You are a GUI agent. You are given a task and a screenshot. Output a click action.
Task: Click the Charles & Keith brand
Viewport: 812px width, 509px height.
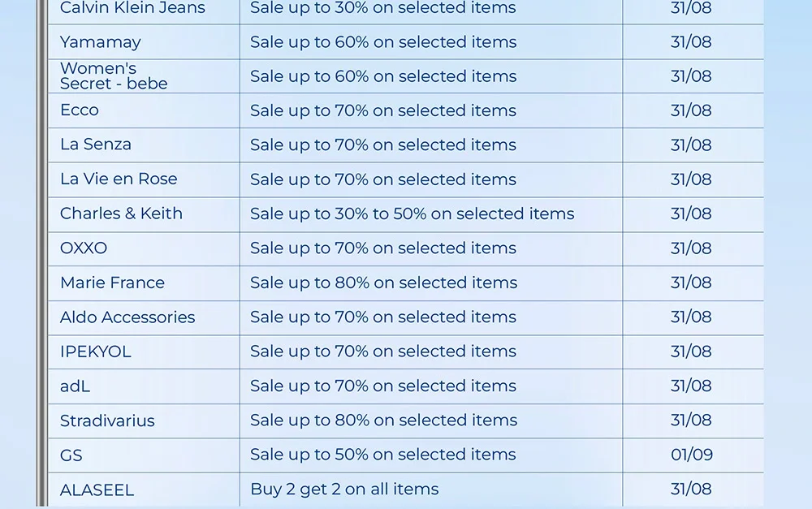click(121, 214)
